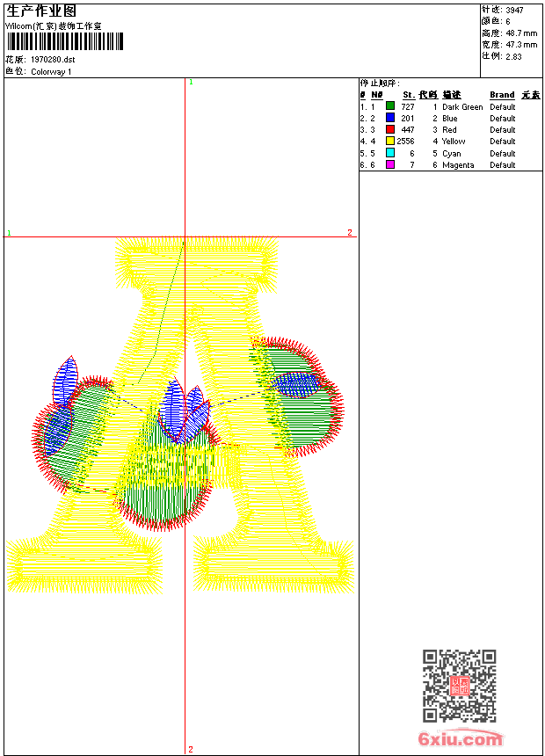545x756 pixels.
Task: Click the 停止顺序 heading
Action: 380,84
